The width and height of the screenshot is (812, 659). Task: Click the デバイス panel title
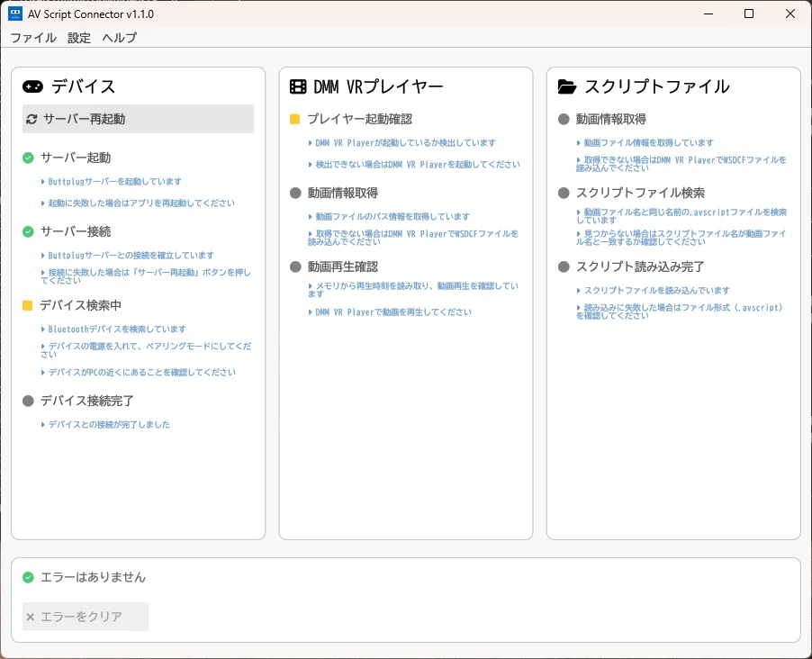click(x=84, y=86)
